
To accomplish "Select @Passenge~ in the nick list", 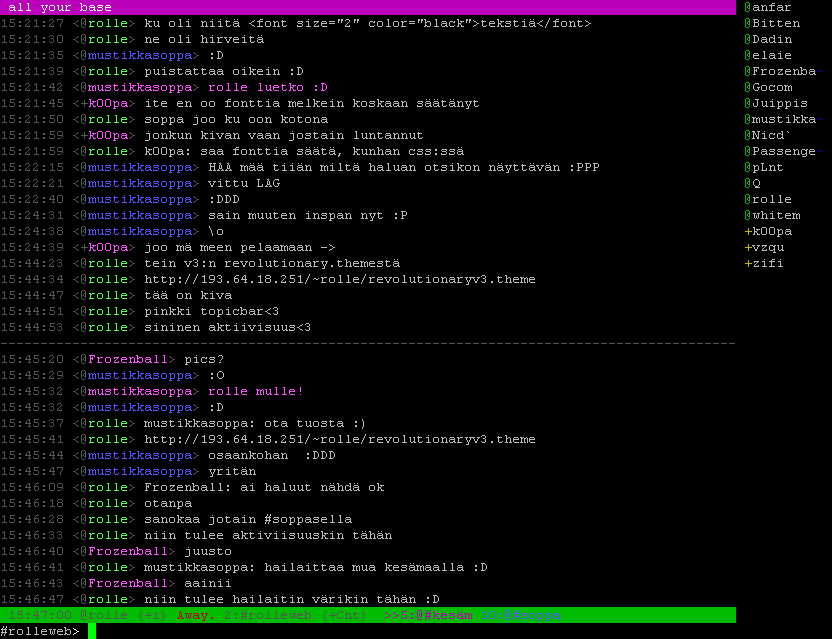I will pyautogui.click(x=784, y=151).
